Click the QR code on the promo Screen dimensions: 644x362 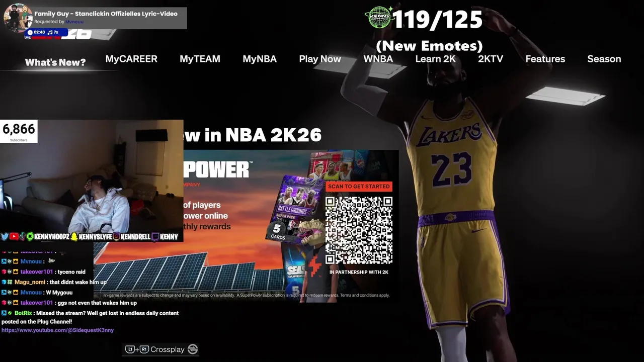359,230
